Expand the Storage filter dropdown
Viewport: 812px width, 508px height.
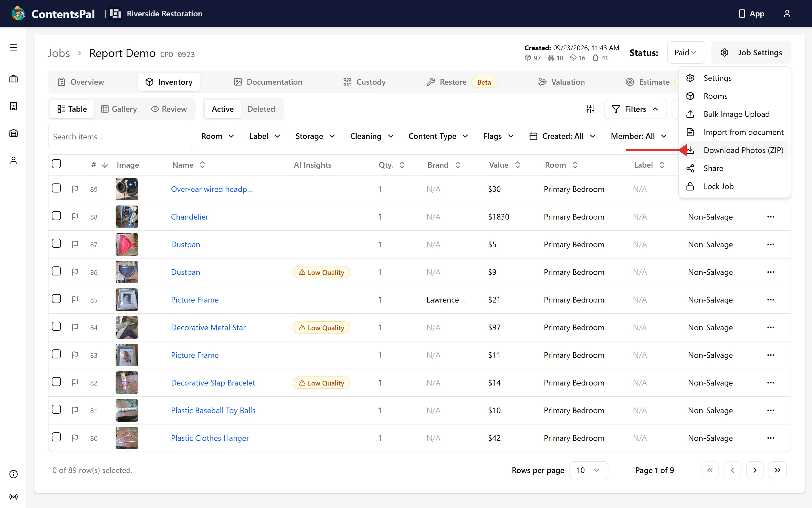pyautogui.click(x=315, y=136)
